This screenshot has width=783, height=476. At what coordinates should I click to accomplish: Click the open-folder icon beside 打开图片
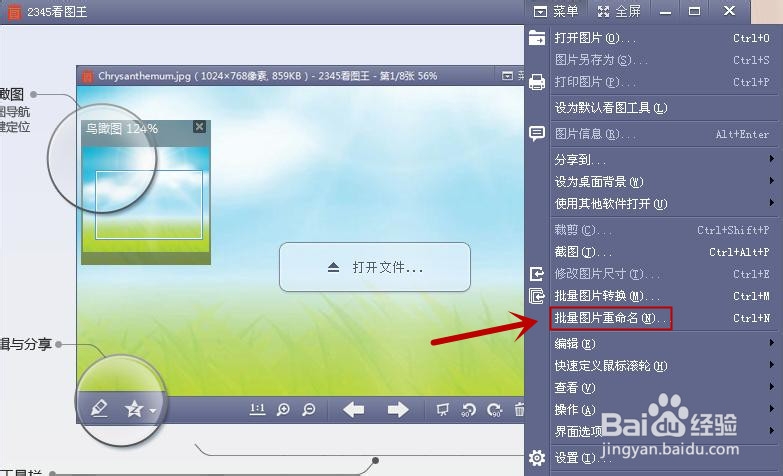[x=537, y=38]
